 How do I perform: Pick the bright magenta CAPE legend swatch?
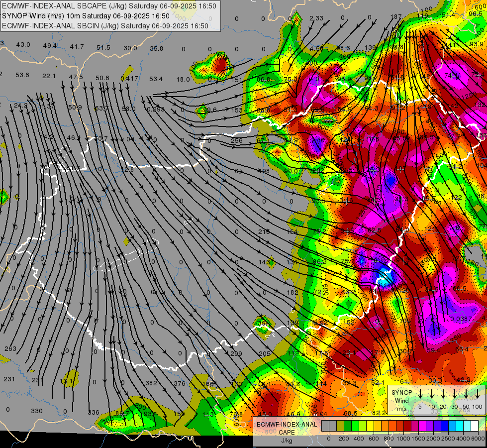tap(422, 426)
